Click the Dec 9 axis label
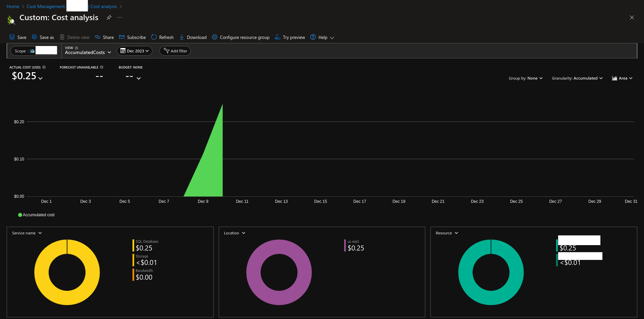 pyautogui.click(x=203, y=201)
